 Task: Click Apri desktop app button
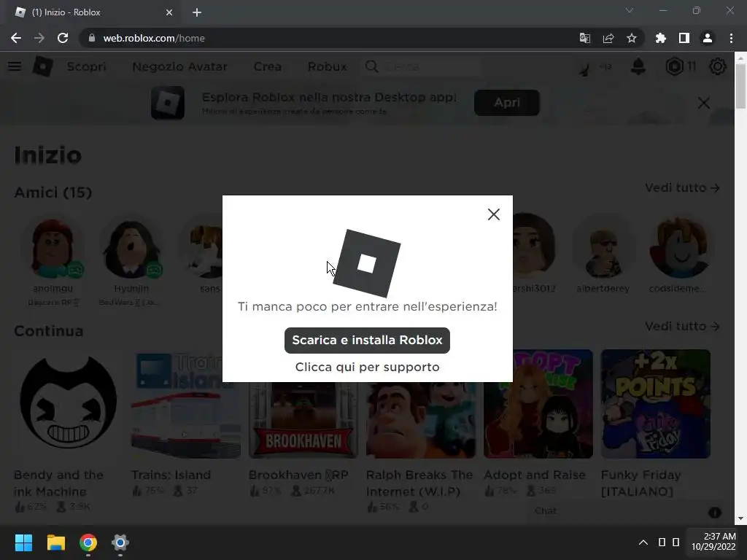click(507, 102)
